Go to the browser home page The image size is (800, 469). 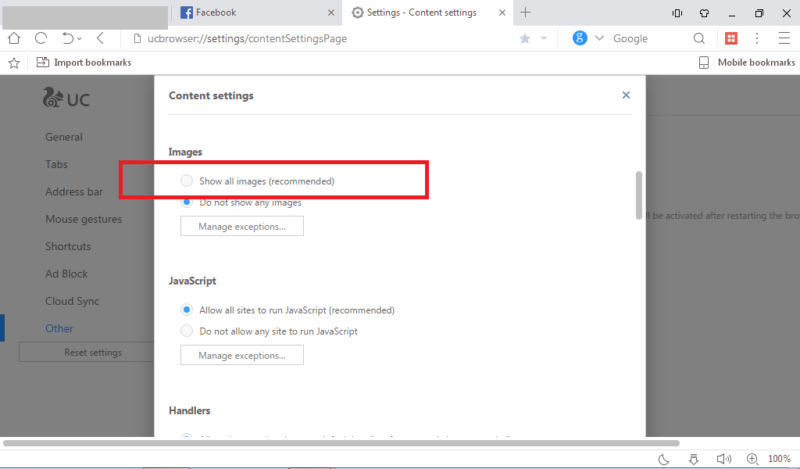(x=14, y=38)
